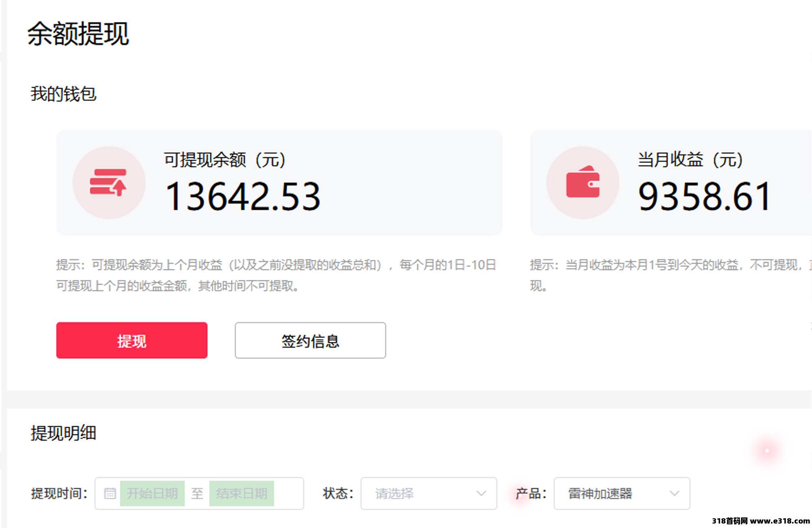The height and width of the screenshot is (528, 812).
Task: Click the calendar icon in date range field
Action: (110, 493)
